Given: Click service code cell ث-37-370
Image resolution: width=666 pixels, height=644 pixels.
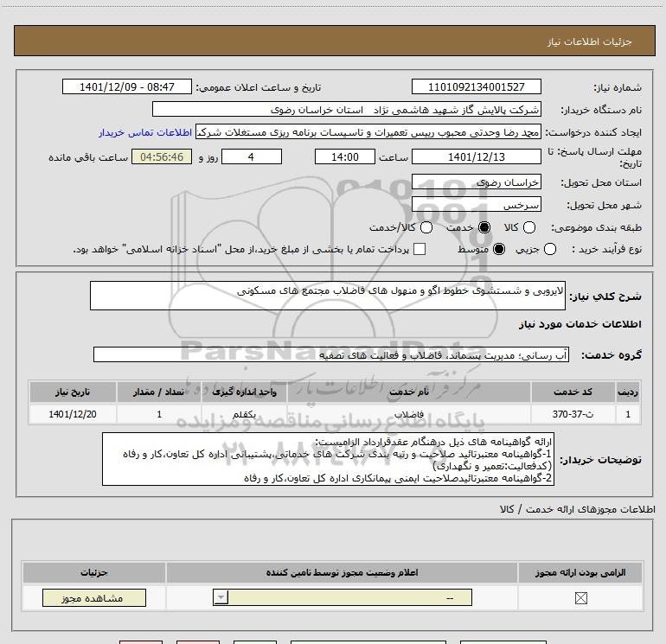Looking at the screenshot, I should tap(573, 414).
